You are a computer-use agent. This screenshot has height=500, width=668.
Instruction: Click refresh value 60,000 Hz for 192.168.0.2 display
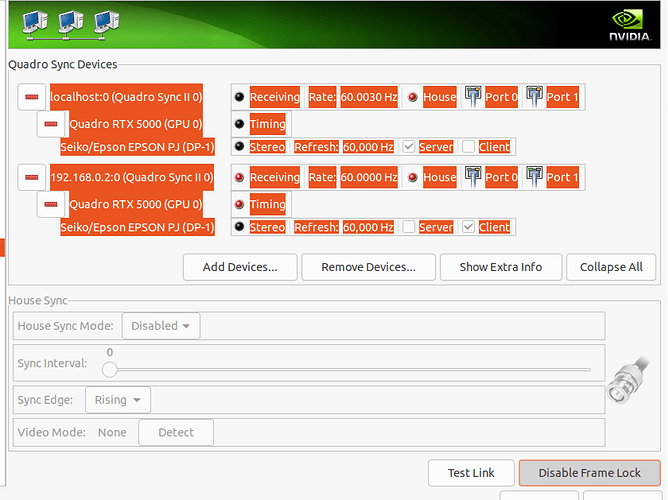pyautogui.click(x=369, y=227)
